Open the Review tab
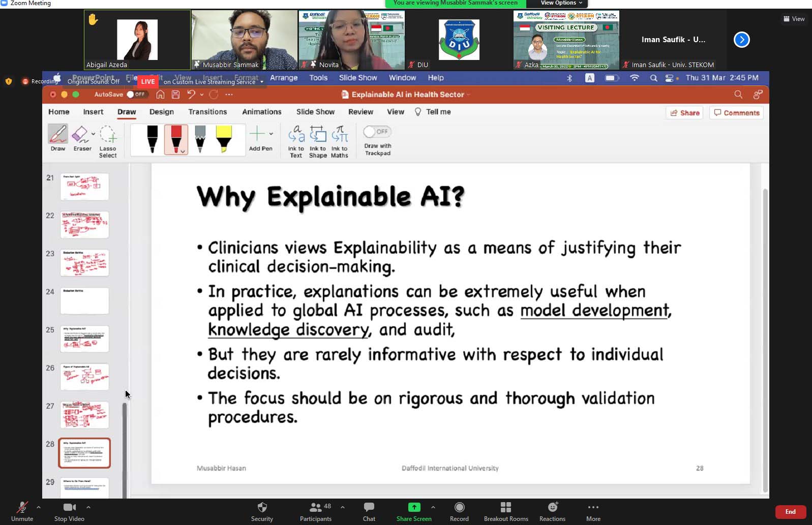 (360, 112)
